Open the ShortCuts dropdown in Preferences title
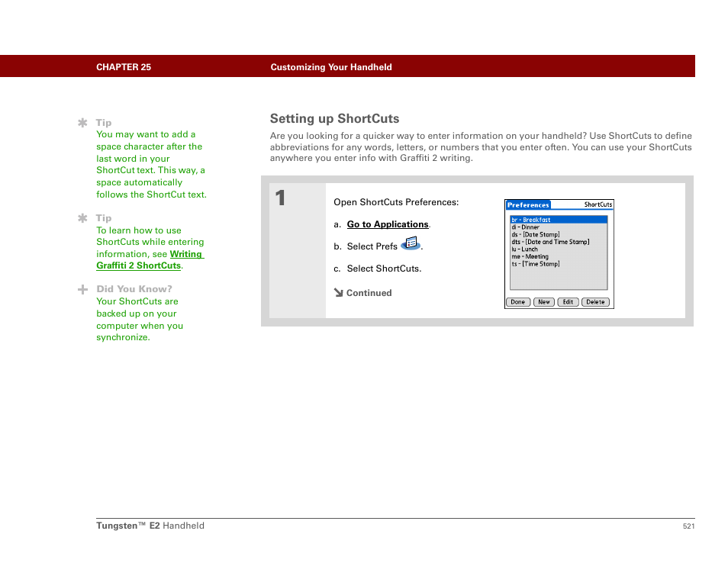728x563 pixels. 598,204
